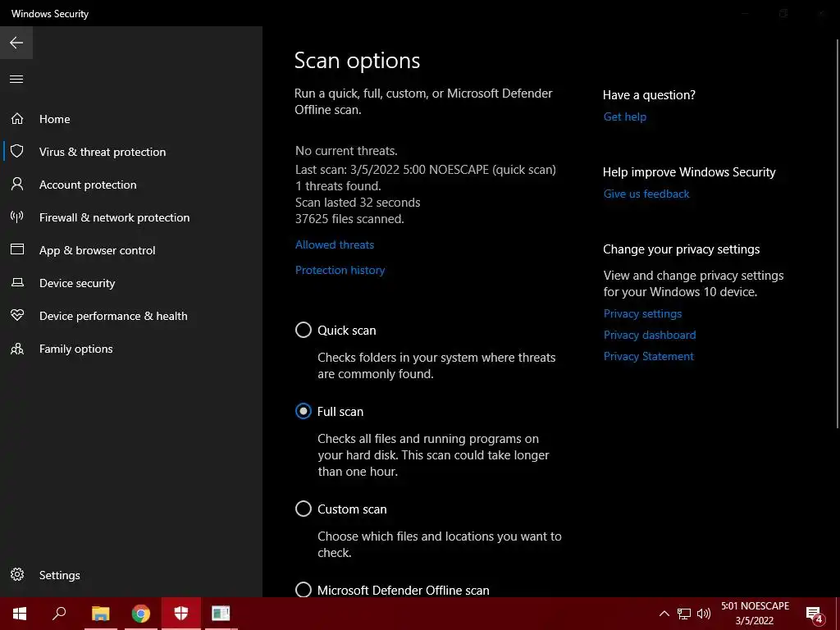The width and height of the screenshot is (840, 630).
Task: Click the taskbar clock showing 5:01 NOESCAPE
Action: point(755,614)
